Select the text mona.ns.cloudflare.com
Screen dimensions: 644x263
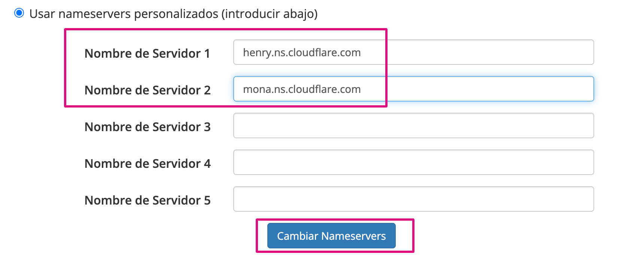tap(302, 89)
